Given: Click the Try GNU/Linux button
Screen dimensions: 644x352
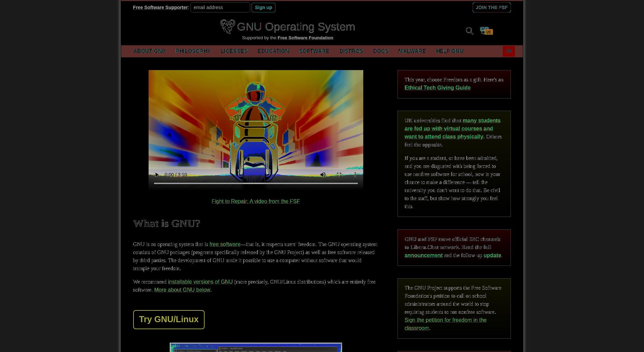Looking at the screenshot, I should pyautogui.click(x=169, y=319).
